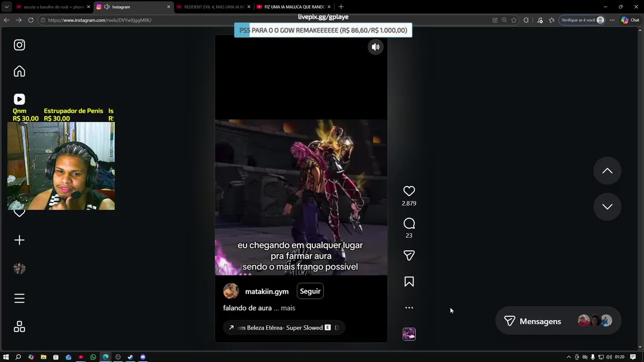The image size is (644, 362).
Task: Open the Beleza Etérea Super Slowed audio link
Action: click(x=284, y=328)
